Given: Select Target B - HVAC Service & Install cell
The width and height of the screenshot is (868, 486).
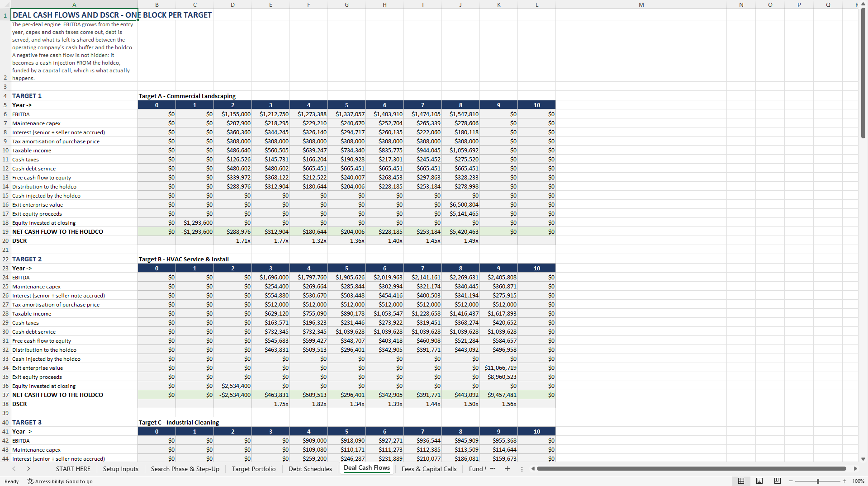Looking at the screenshot, I should pyautogui.click(x=184, y=259).
